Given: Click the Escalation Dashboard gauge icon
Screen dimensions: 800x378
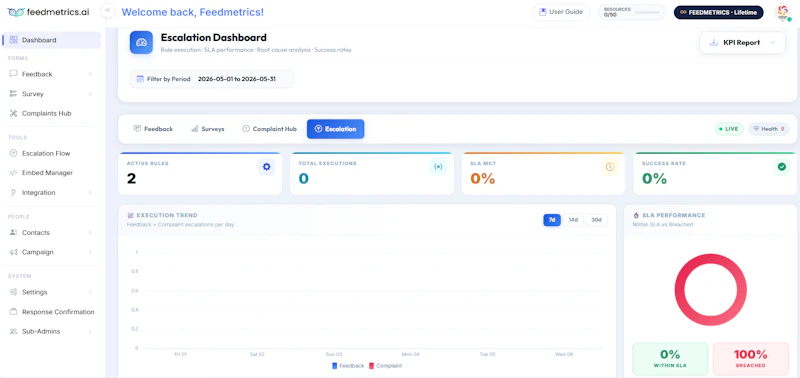Looking at the screenshot, I should (141, 42).
